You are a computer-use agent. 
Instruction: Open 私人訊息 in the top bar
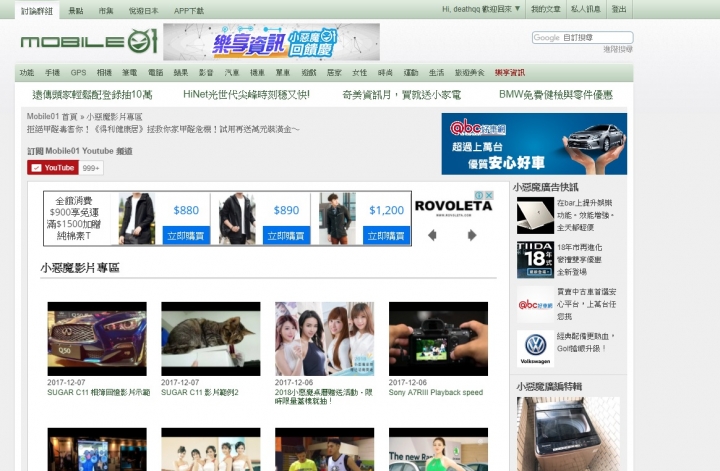[585, 9]
